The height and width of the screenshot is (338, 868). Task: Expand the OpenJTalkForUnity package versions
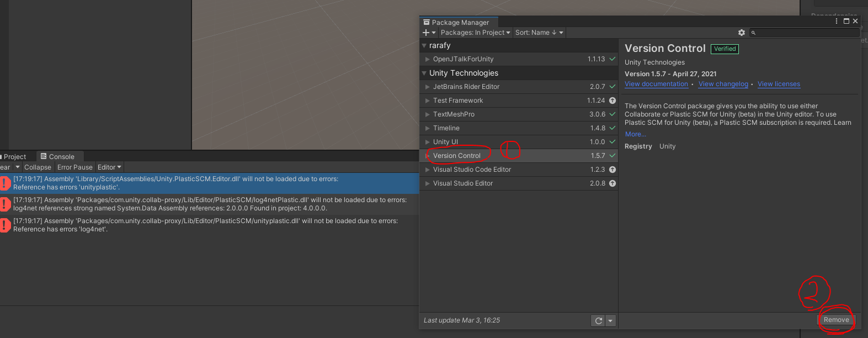click(x=427, y=59)
